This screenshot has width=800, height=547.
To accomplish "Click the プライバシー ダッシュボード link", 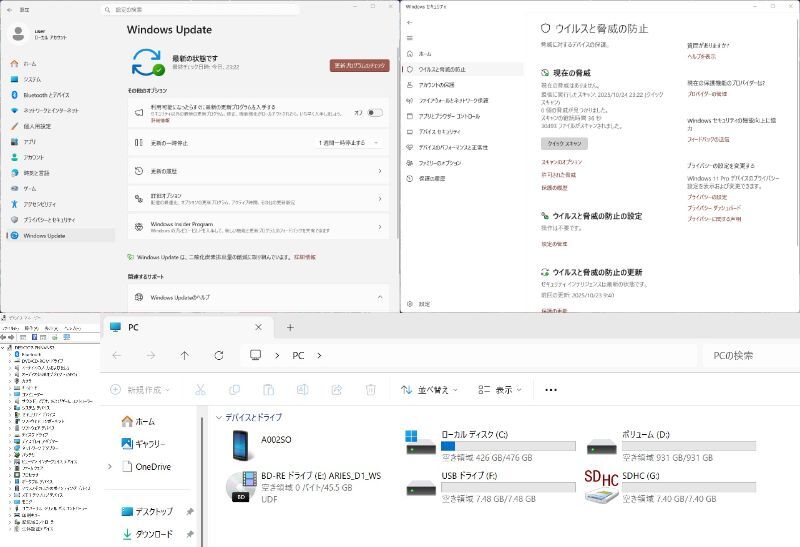I will [714, 208].
